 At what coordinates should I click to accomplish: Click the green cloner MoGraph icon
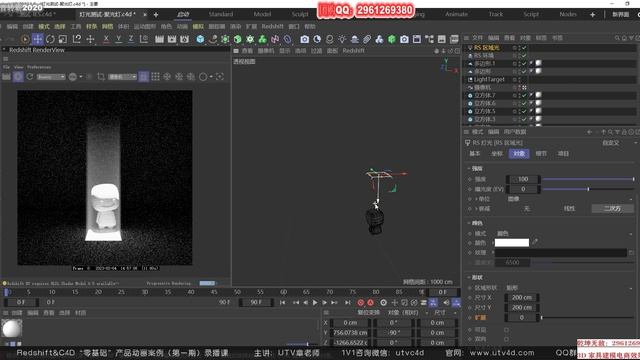pyautogui.click(x=262, y=39)
